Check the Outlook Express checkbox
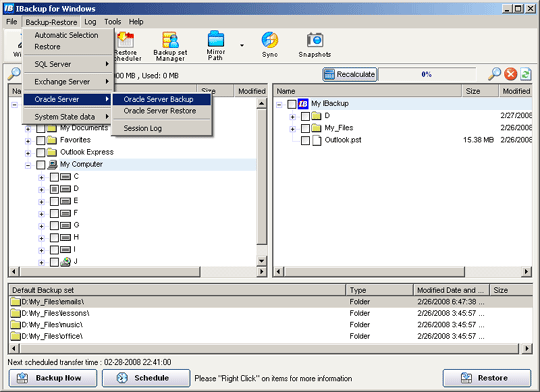Viewport: 540px width, 392px height. click(x=40, y=152)
